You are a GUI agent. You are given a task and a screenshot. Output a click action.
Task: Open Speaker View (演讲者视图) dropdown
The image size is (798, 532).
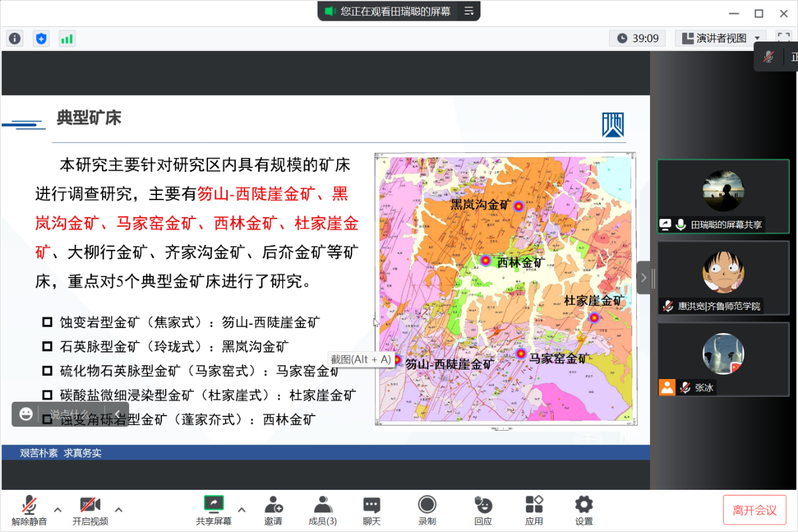pos(721,38)
